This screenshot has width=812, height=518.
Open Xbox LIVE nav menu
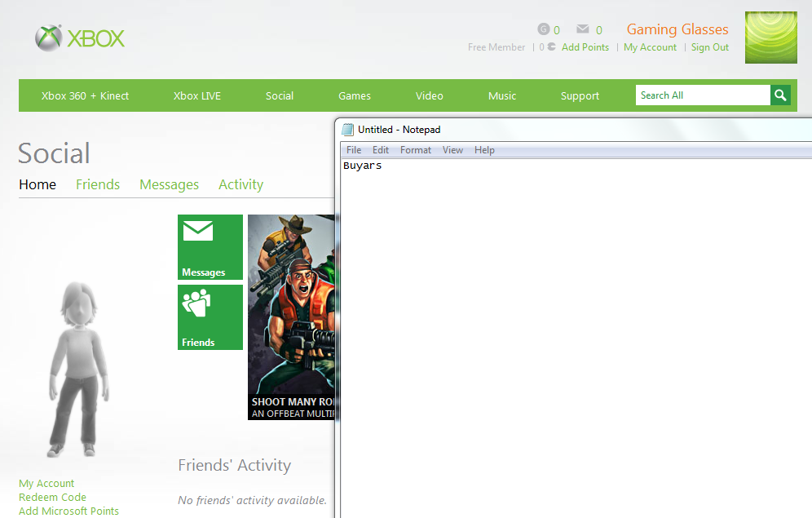197,95
